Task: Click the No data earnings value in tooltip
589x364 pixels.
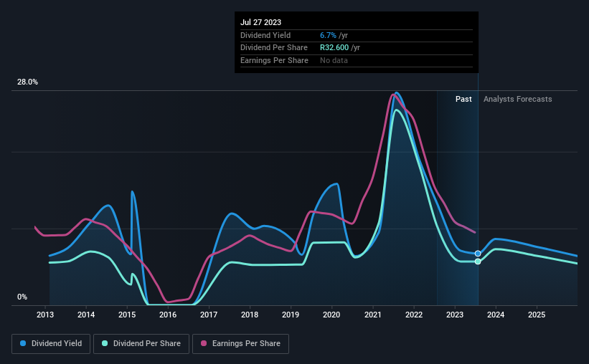Action: coord(334,60)
